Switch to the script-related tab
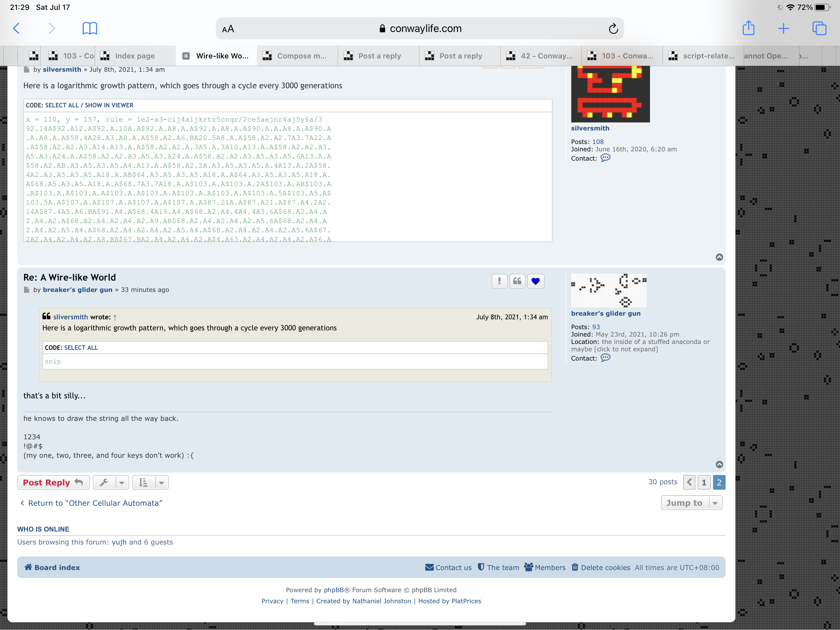The height and width of the screenshot is (630, 840). (x=703, y=56)
